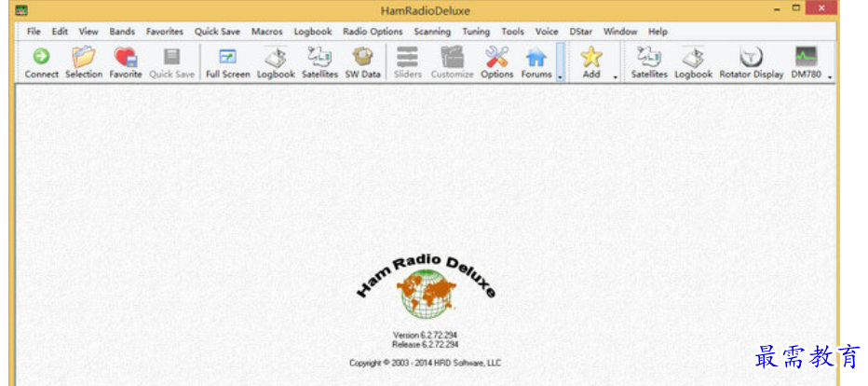Open the DStar menu
This screenshot has height=386, width=868.
click(x=580, y=32)
